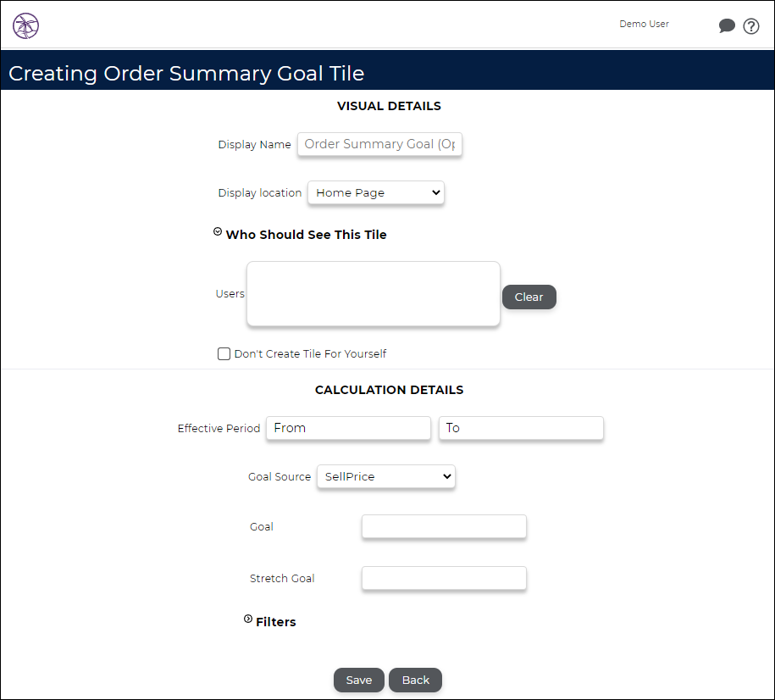The width and height of the screenshot is (775, 700).
Task: Click the Display Name text field
Action: [379, 144]
